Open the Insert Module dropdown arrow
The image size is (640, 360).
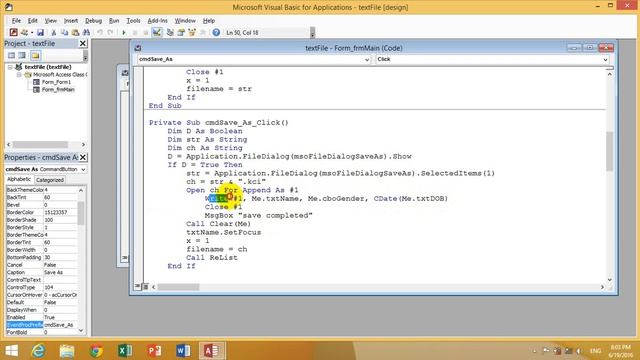[32, 32]
